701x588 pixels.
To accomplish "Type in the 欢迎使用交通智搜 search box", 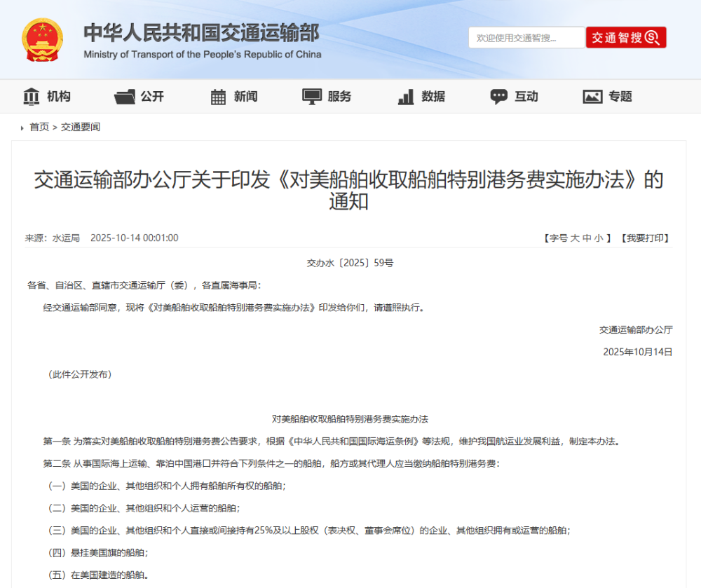I will point(526,38).
